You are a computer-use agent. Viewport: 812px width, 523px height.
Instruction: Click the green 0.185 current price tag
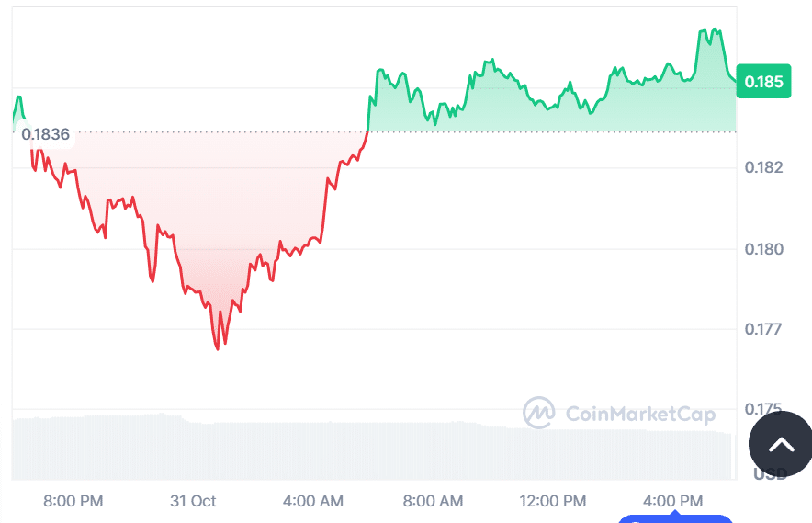[763, 82]
